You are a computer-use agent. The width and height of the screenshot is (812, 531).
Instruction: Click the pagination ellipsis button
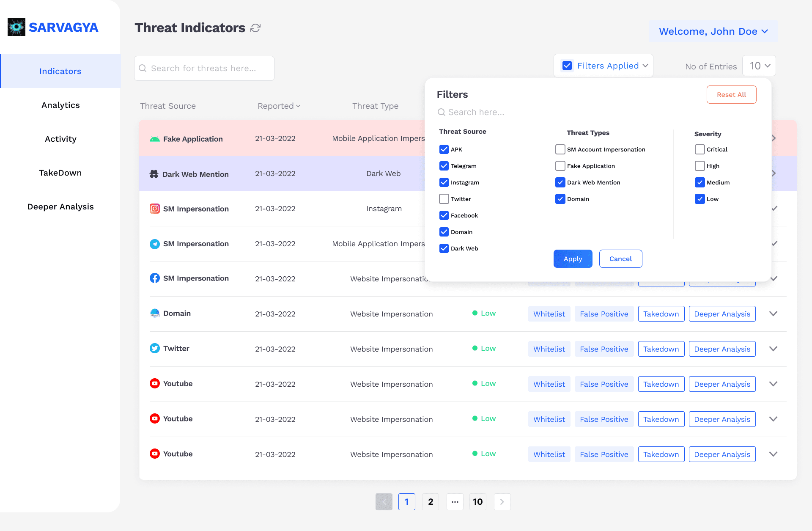point(455,502)
